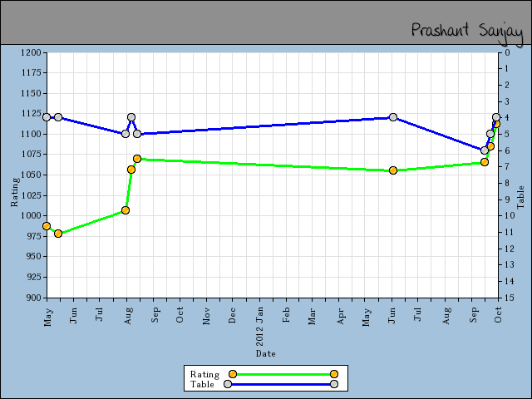Click the green line sample in legend

click(x=283, y=374)
